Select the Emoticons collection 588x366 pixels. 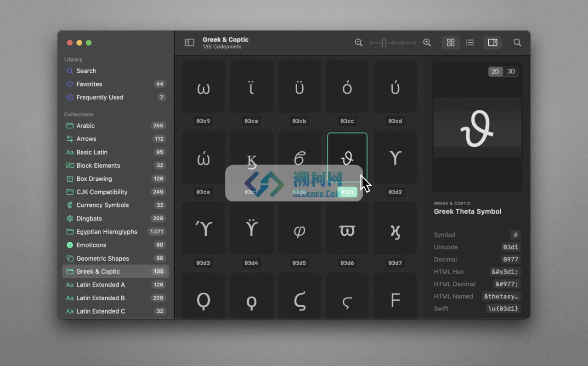click(115, 245)
